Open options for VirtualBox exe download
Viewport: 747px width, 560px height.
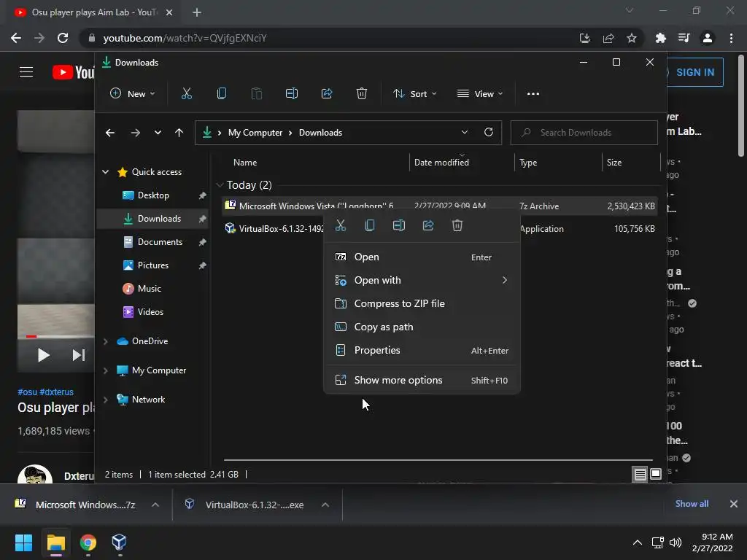325,505
